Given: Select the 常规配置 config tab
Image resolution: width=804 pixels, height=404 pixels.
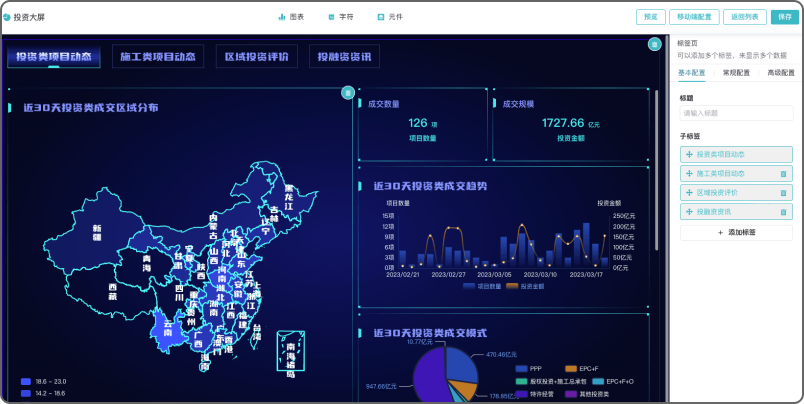Looking at the screenshot, I should click(736, 73).
